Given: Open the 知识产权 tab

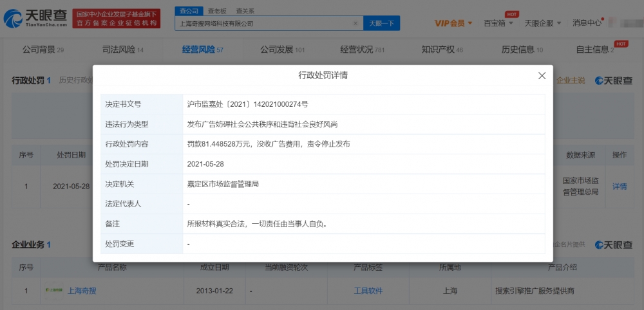Looking at the screenshot, I should point(442,50).
